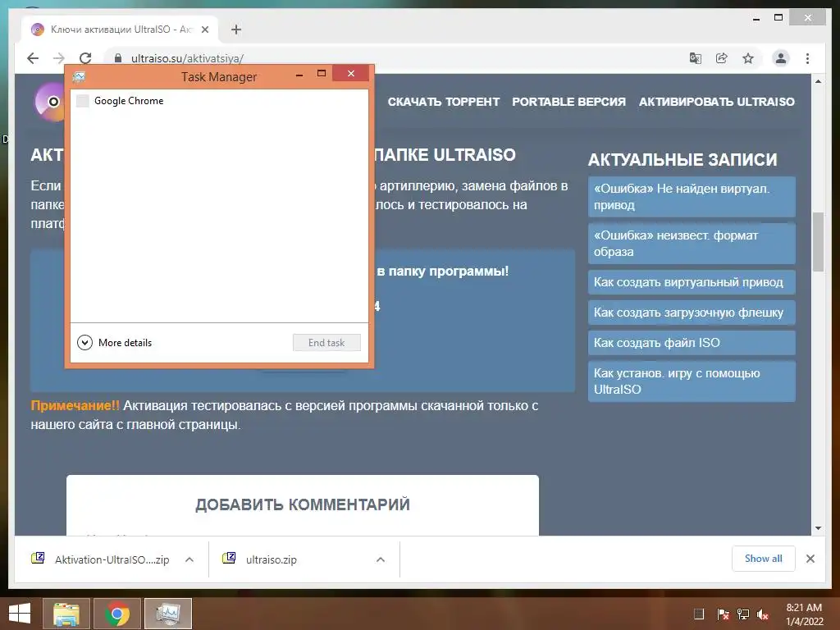This screenshot has height=630, width=840.
Task: Switch to Chrome via taskbar icon
Action: [x=117, y=614]
